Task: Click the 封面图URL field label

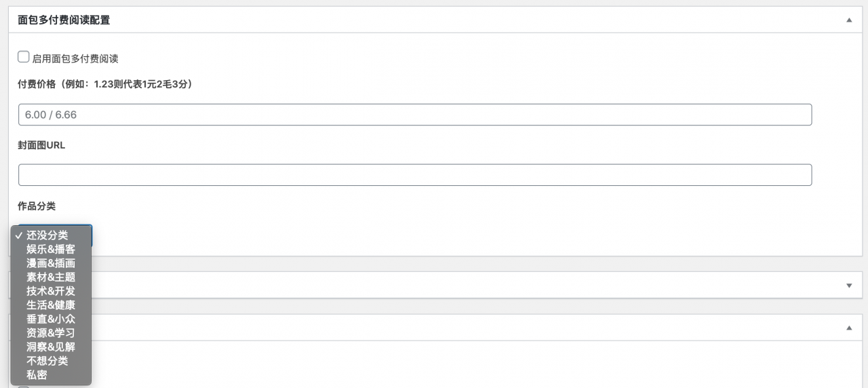Action: tap(41, 145)
